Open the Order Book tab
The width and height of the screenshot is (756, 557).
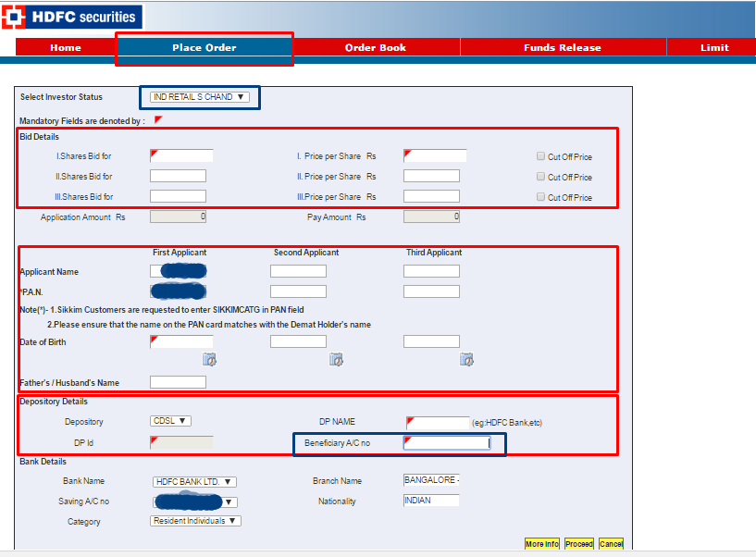[x=376, y=47]
